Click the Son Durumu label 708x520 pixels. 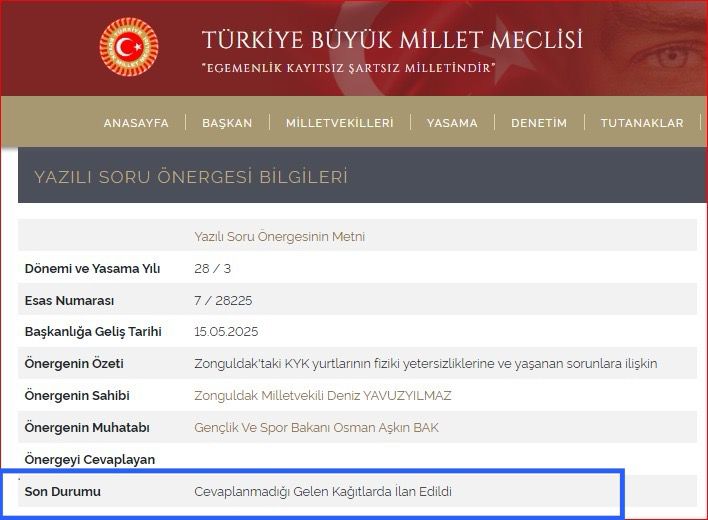[62, 492]
